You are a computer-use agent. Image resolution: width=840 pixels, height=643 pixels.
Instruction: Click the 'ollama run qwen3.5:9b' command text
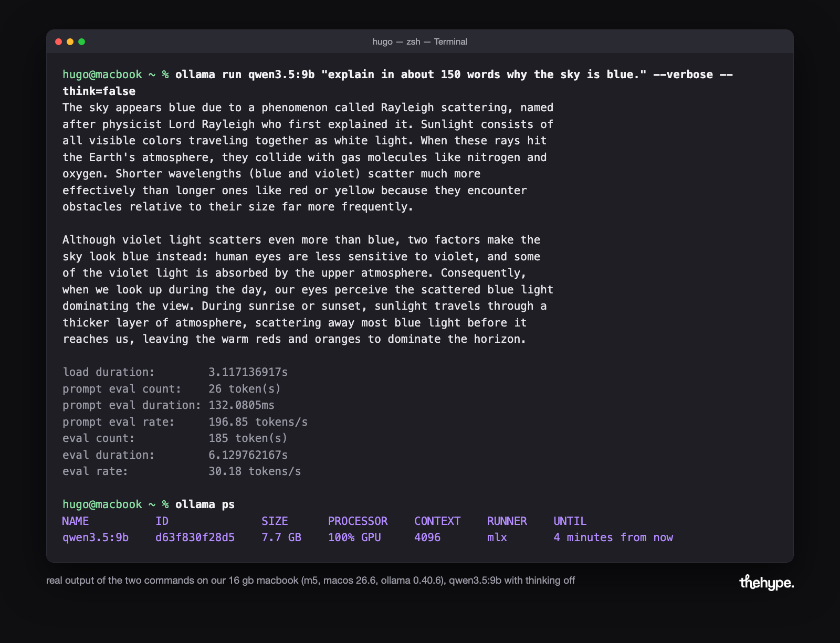(x=245, y=75)
